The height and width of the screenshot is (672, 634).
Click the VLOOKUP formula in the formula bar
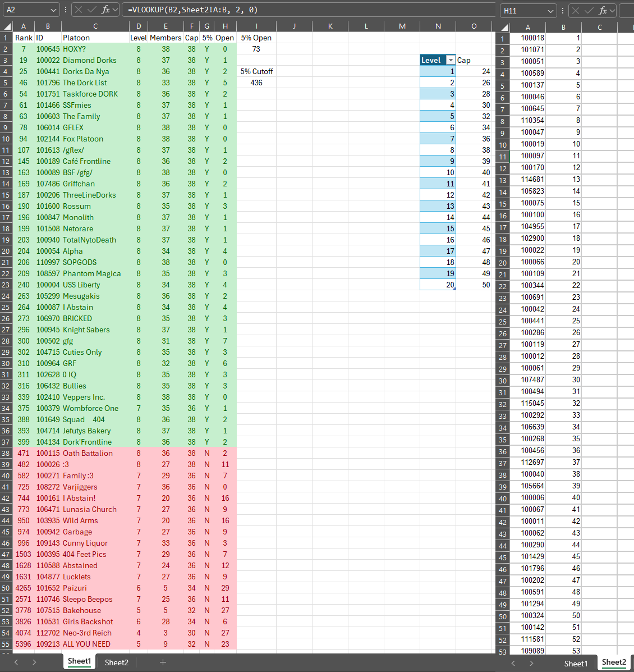(193, 10)
